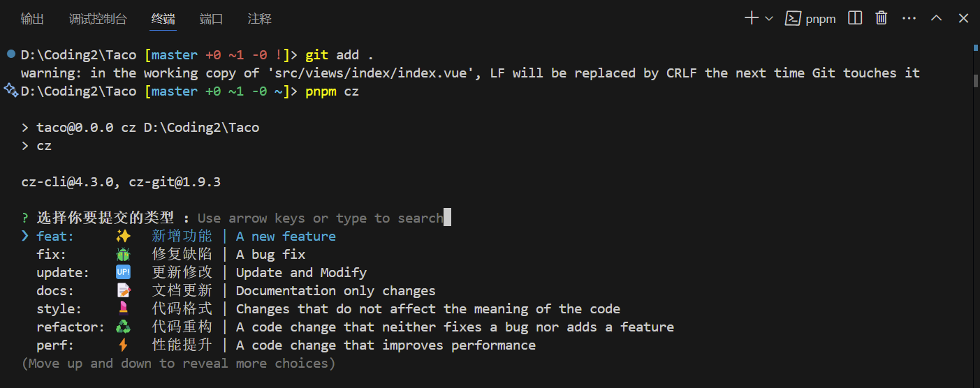Open the launch profile dropdown arrow
980x388 pixels.
pos(769,19)
